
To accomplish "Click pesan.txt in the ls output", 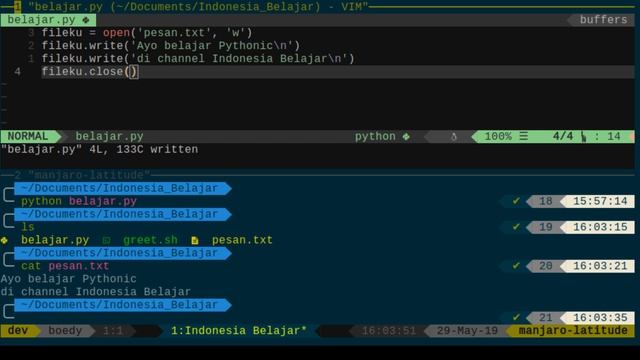I will pyautogui.click(x=242, y=240).
